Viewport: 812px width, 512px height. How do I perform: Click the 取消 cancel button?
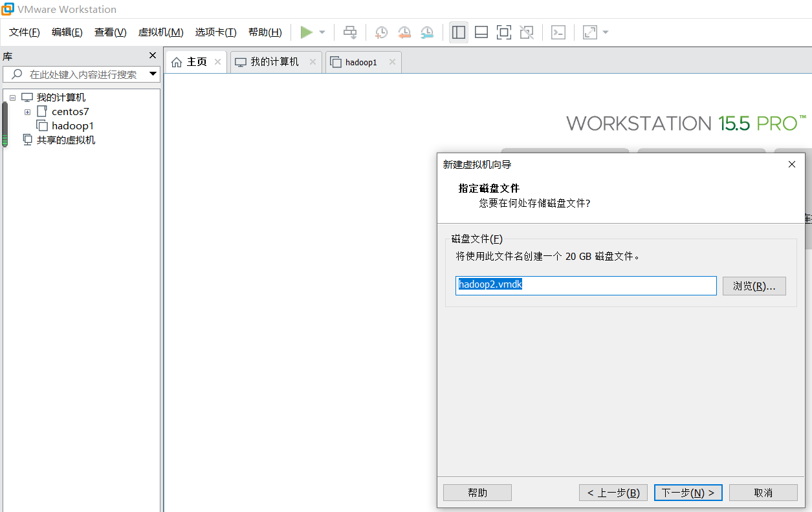coord(763,493)
